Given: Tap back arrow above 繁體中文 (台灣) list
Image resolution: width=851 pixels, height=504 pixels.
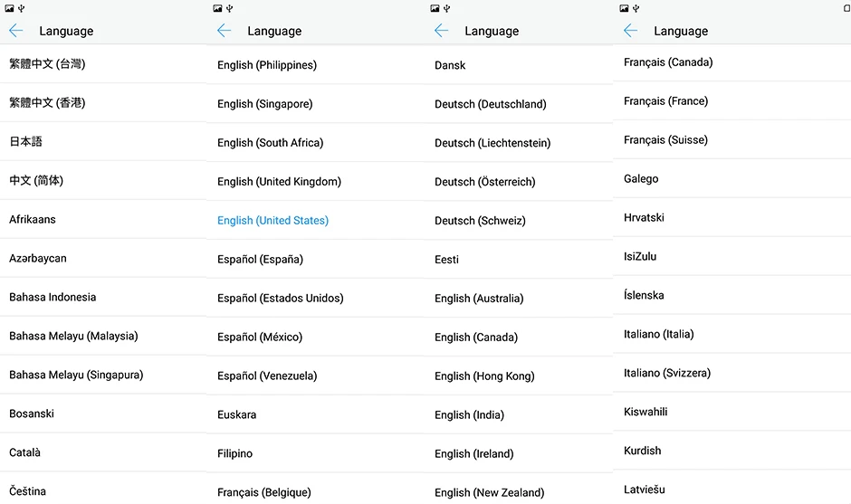Looking at the screenshot, I should pyautogui.click(x=15, y=31).
